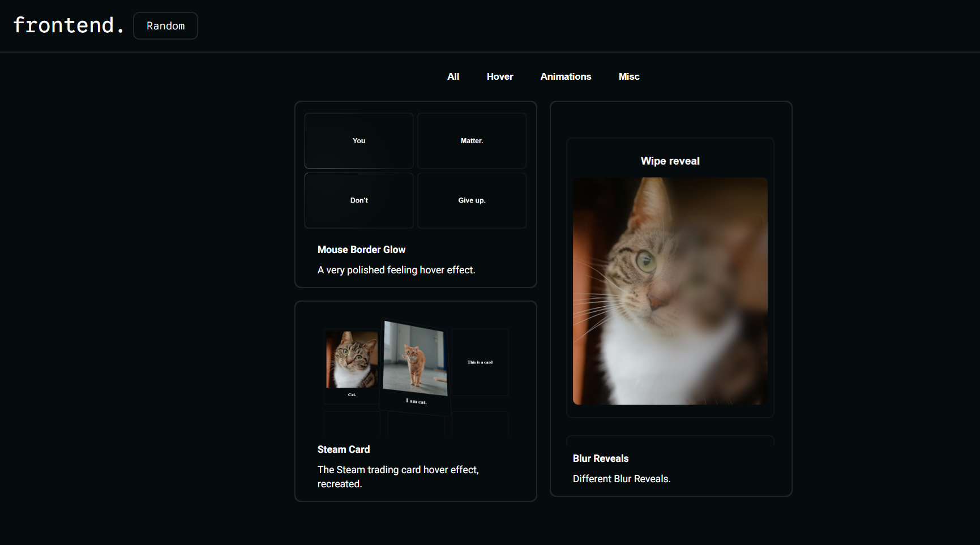The height and width of the screenshot is (545, 980).
Task: Click the "Give up." glow tile
Action: 472,200
